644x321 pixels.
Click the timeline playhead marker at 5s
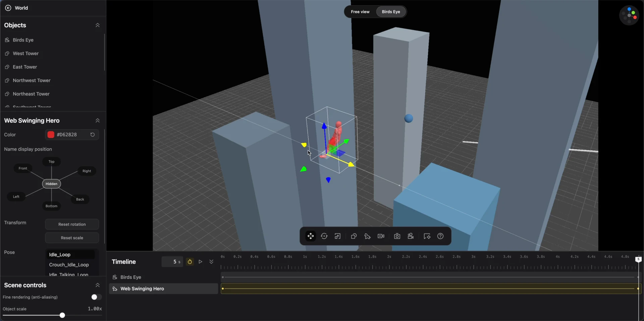coord(638,259)
